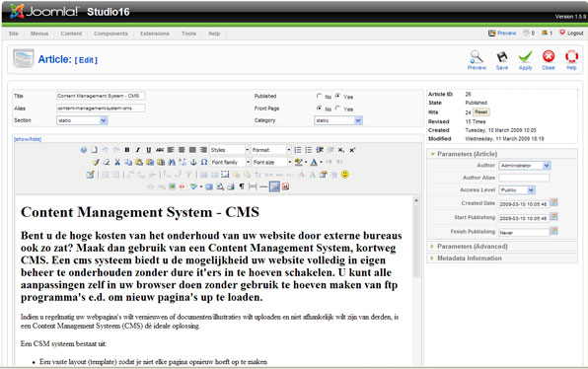Insert an anchor with anchor icon
This screenshot has height=369, width=588.
[x=193, y=162]
